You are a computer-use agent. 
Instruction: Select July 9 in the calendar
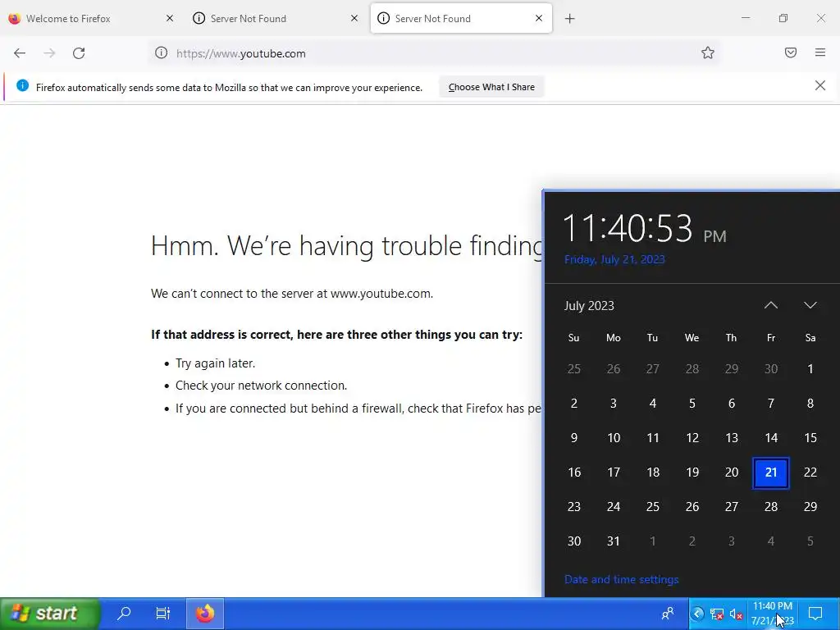573,438
